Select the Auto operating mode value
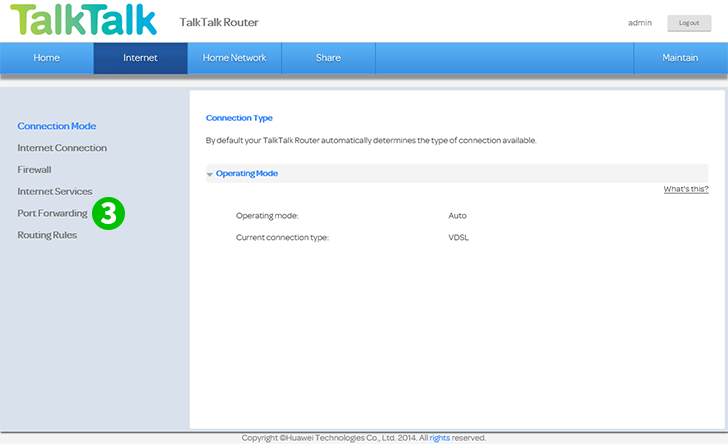 457,215
